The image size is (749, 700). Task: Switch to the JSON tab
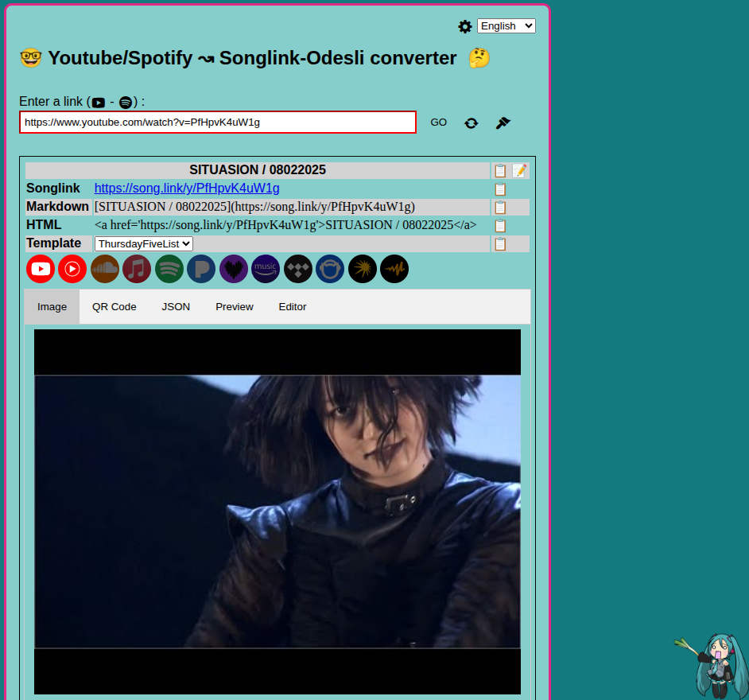coord(176,307)
